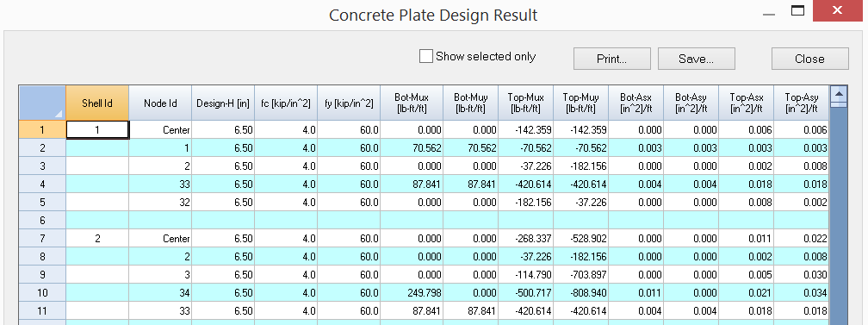
Task: Sort by the Shell Id column header
Action: 97,103
